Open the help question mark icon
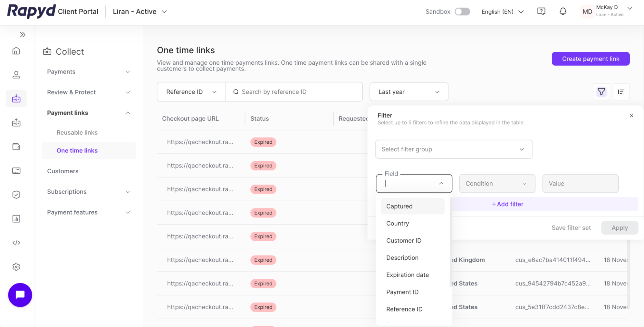644x327 pixels. tap(541, 11)
